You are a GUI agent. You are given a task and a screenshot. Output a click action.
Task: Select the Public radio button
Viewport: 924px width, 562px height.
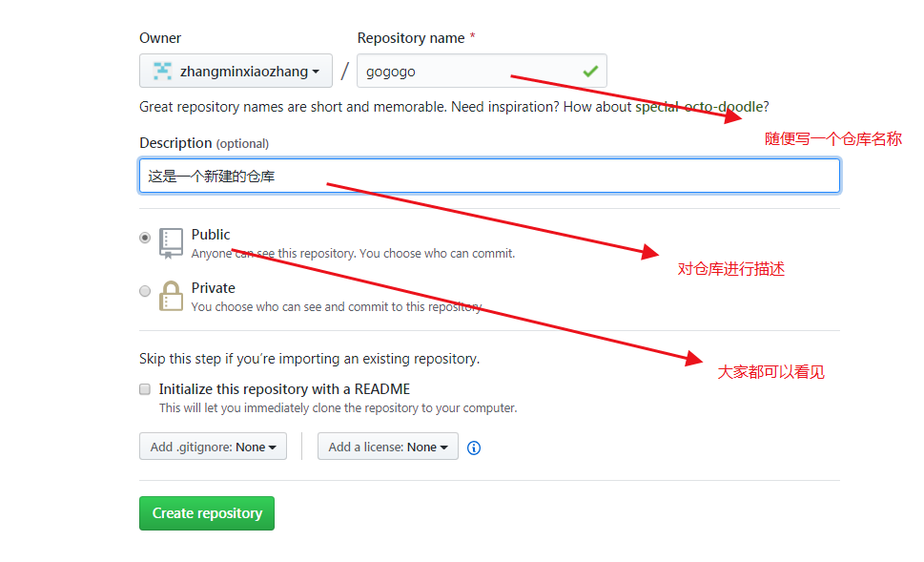(145, 238)
